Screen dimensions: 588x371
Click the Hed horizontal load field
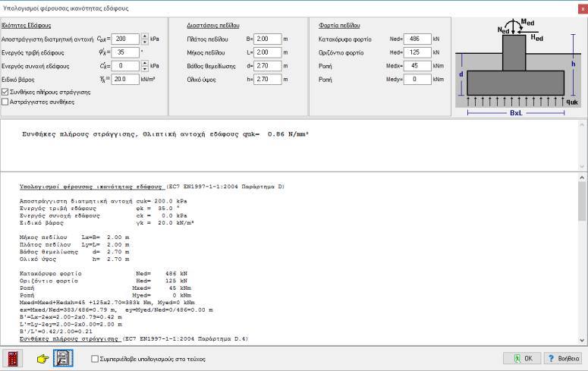(x=417, y=52)
